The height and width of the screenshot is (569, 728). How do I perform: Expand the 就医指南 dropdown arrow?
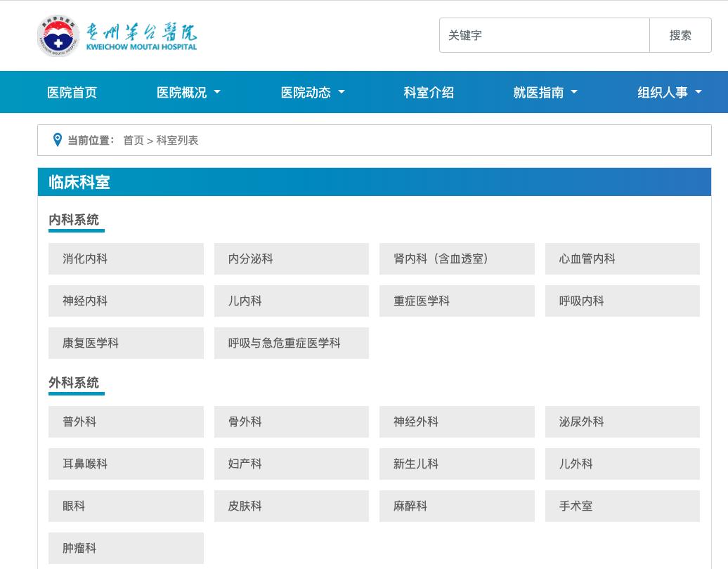(574, 92)
